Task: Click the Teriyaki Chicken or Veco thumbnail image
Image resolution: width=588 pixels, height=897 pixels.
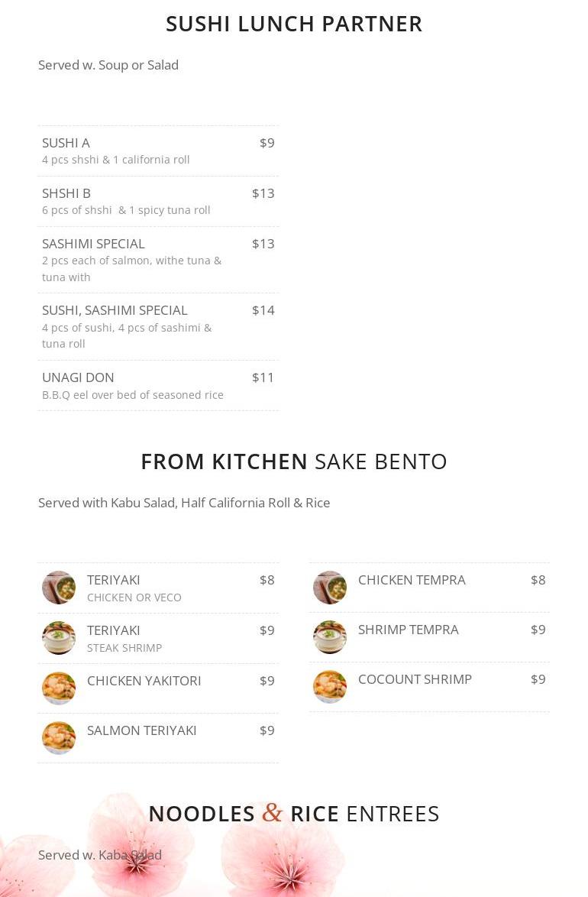Action: [59, 588]
